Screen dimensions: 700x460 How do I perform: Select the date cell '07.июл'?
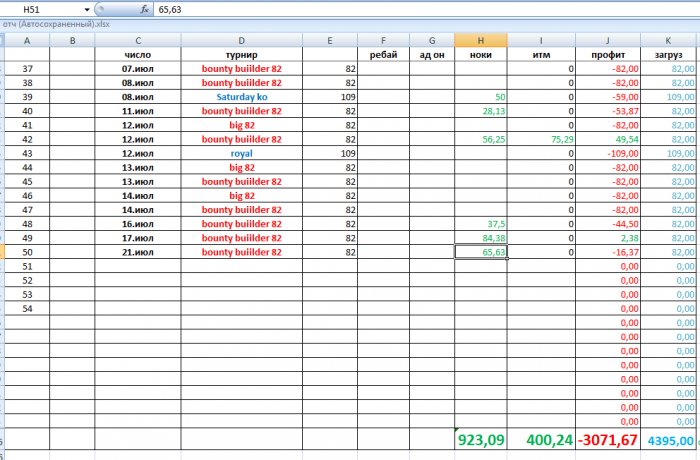[x=138, y=69]
